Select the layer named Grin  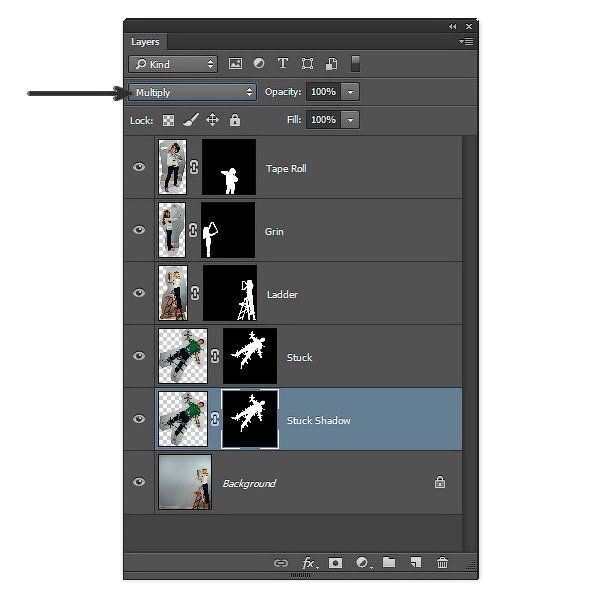[x=274, y=232]
